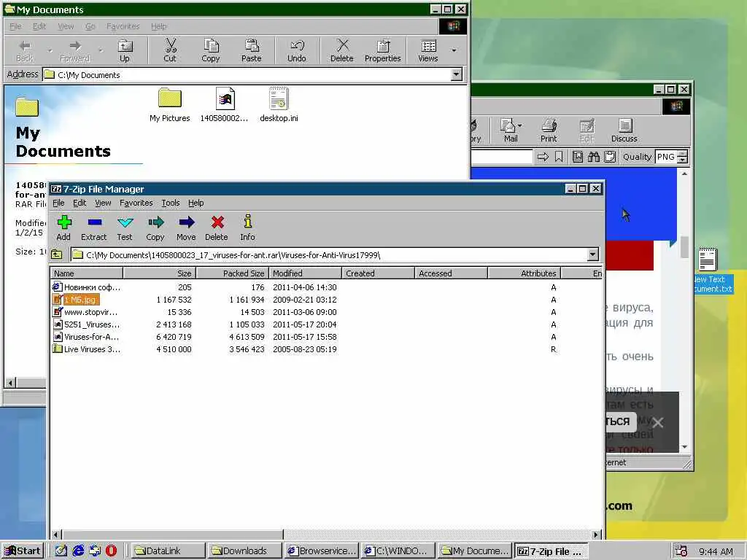Open Properties in My Documents toolbar
This screenshot has width=747, height=560.
tap(382, 50)
